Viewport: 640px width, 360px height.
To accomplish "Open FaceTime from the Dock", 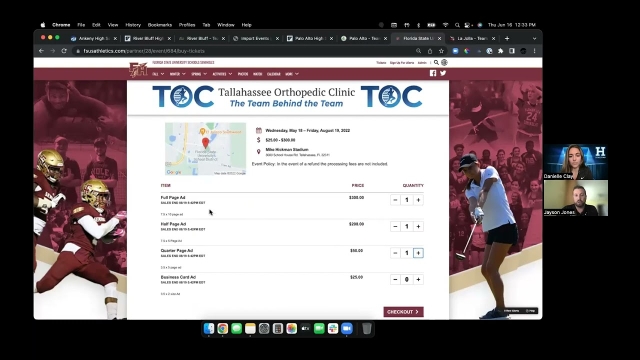I will click(319, 329).
